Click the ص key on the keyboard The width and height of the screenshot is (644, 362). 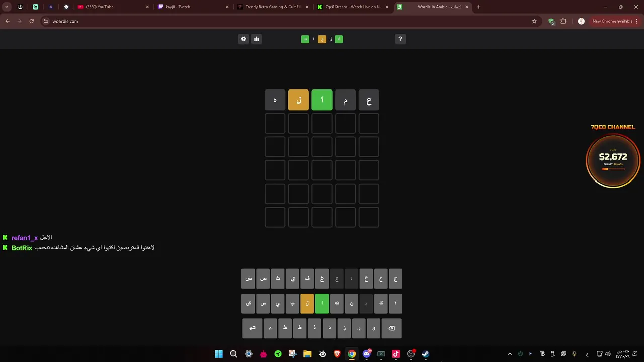pos(263,279)
